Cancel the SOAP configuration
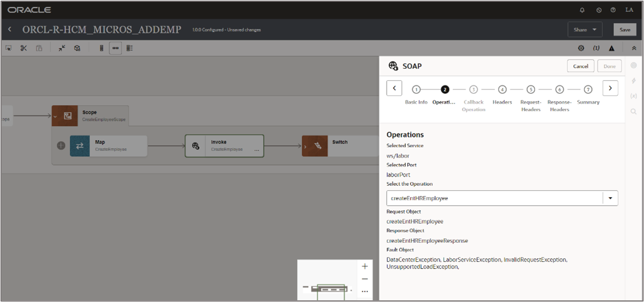 tap(581, 66)
